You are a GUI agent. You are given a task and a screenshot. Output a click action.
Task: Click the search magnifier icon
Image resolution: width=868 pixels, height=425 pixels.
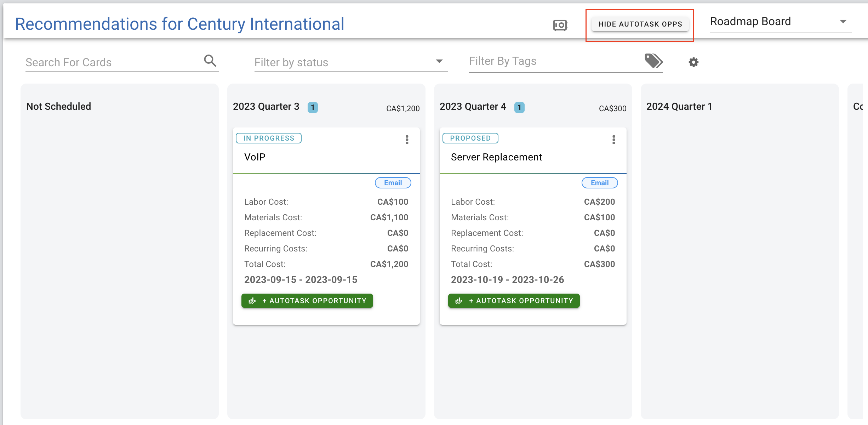click(x=210, y=61)
